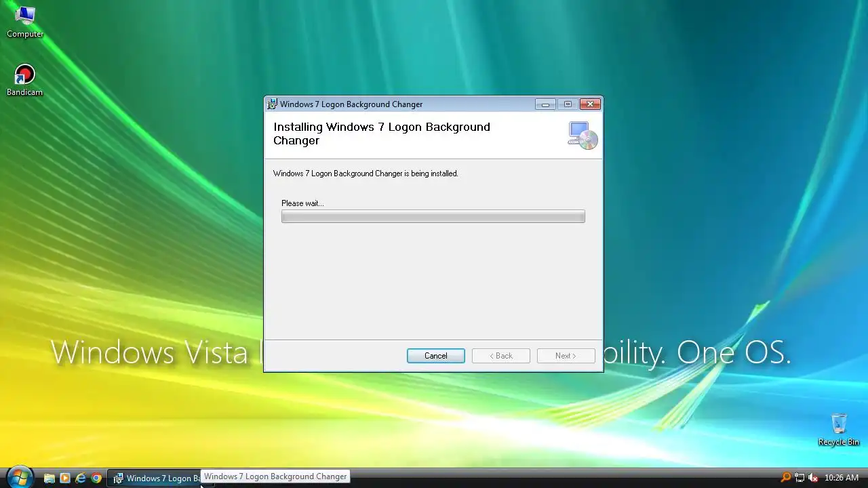This screenshot has height=488, width=868.
Task: Click the muted volume tray icon
Action: click(x=813, y=478)
